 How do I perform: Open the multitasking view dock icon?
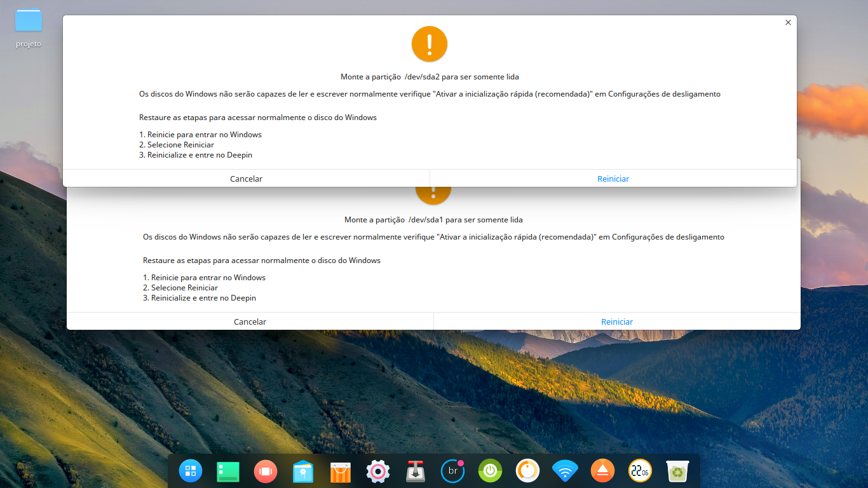pos(266,471)
